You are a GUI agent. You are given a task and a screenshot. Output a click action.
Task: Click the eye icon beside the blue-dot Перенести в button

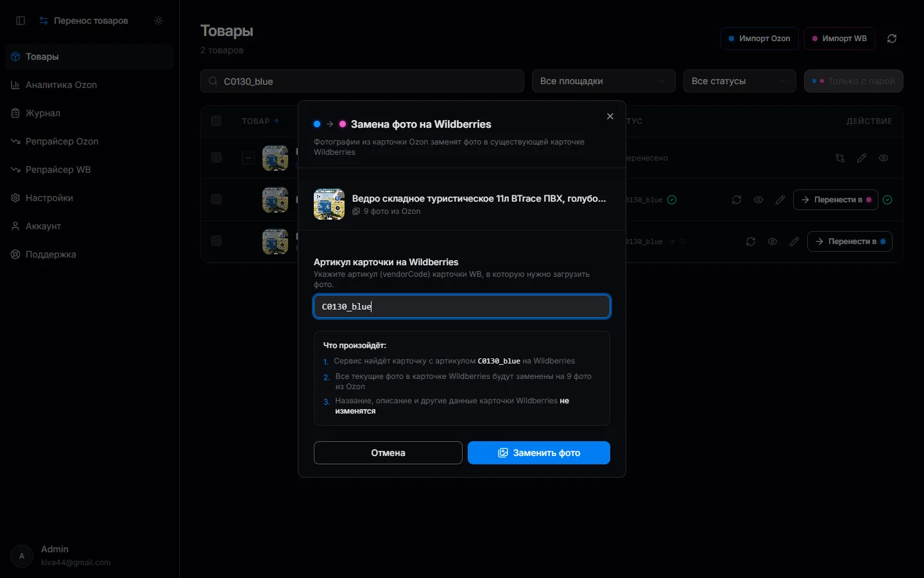point(773,241)
